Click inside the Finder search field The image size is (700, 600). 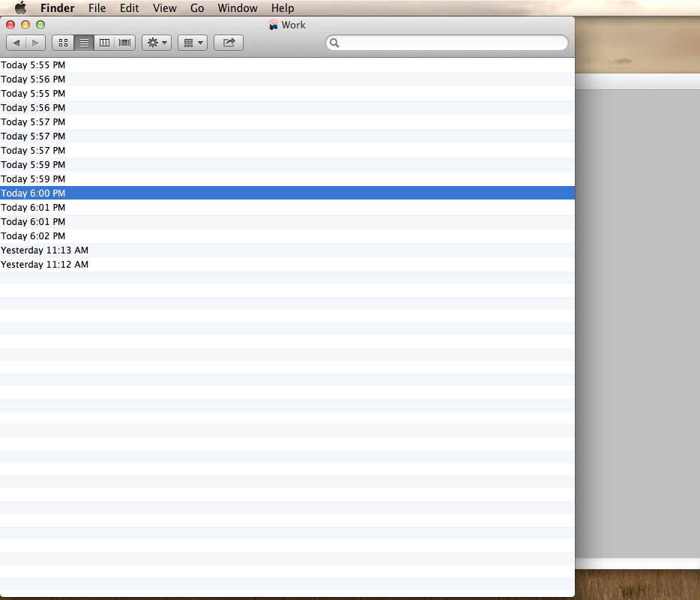[x=447, y=43]
